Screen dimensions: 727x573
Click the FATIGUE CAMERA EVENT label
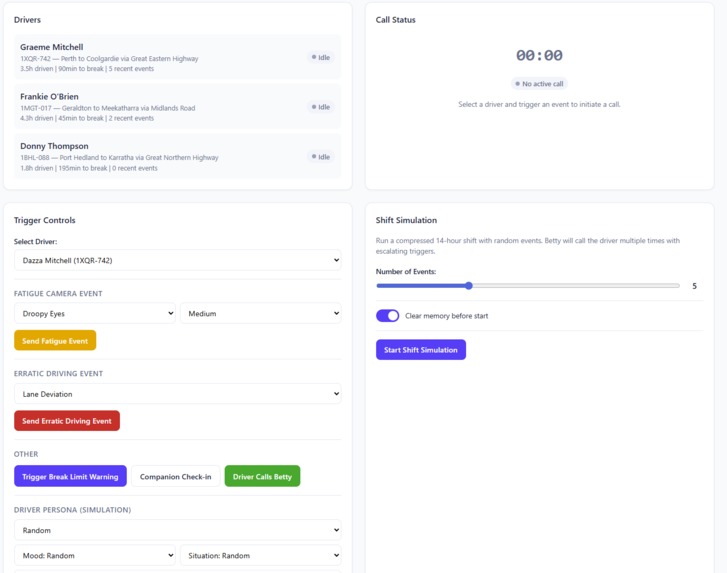point(58,293)
